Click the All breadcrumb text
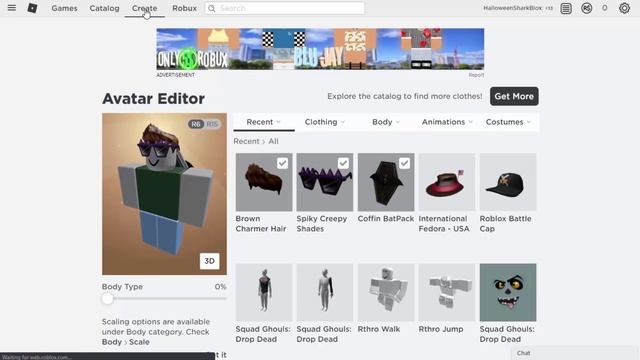The image size is (640, 360). coord(273,141)
